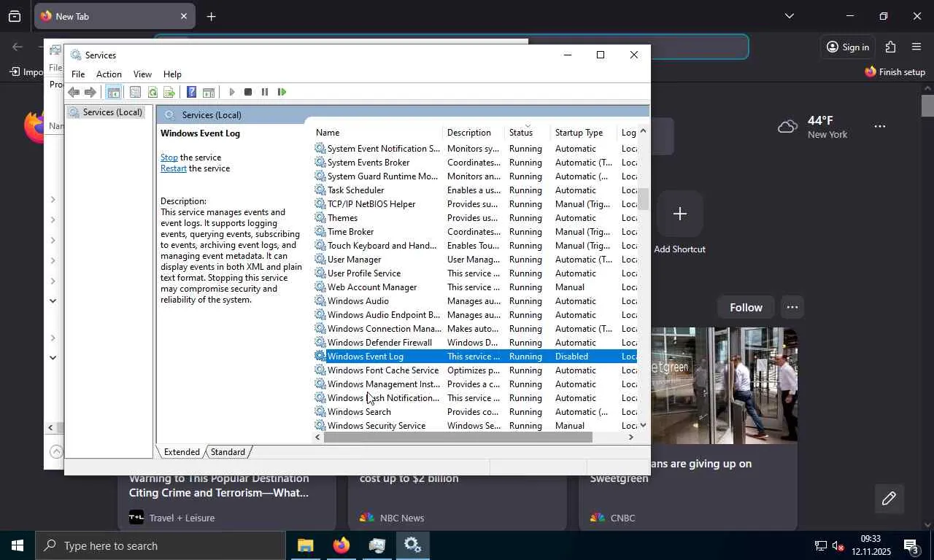The width and height of the screenshot is (934, 560).
Task: Select the Task Scheduler service
Action: coord(474,190)
